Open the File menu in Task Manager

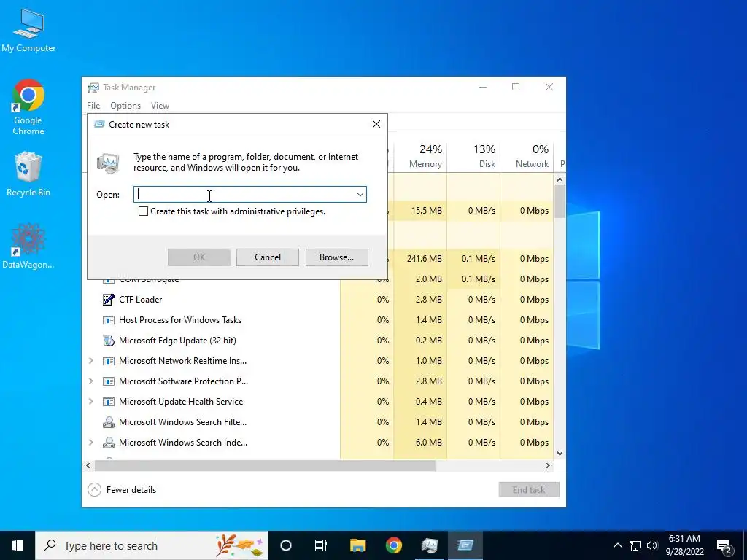[93, 106]
